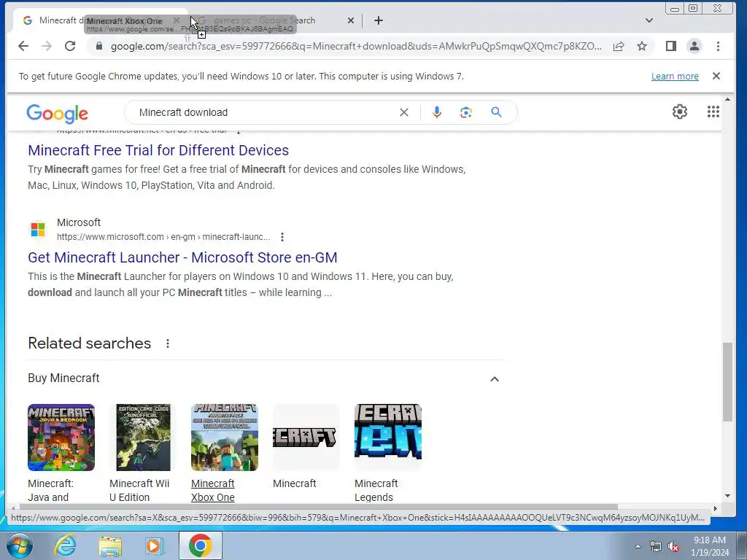747x560 pixels.
Task: Bookmark this tab with the star
Action: [642, 46]
